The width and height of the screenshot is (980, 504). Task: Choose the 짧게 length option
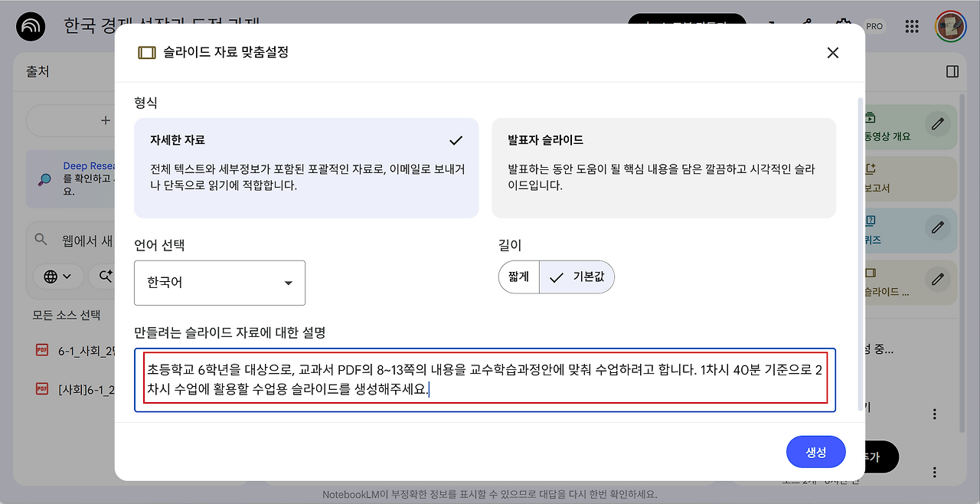pos(519,277)
